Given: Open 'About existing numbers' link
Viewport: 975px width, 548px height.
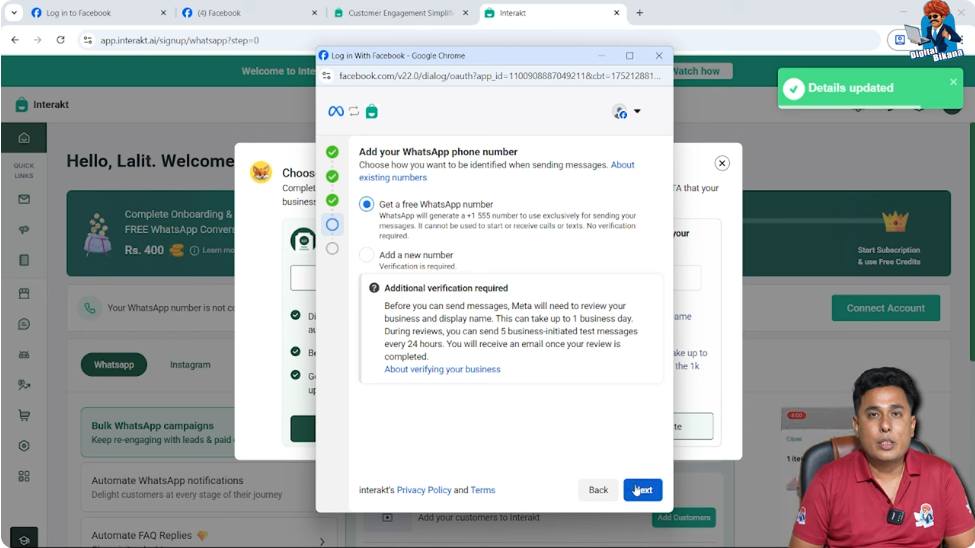Looking at the screenshot, I should tap(497, 171).
